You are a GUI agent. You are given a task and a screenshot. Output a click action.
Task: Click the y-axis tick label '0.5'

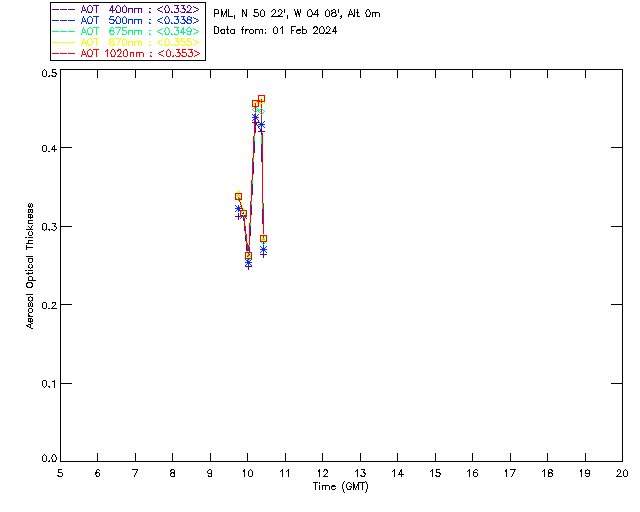[x=49, y=73]
